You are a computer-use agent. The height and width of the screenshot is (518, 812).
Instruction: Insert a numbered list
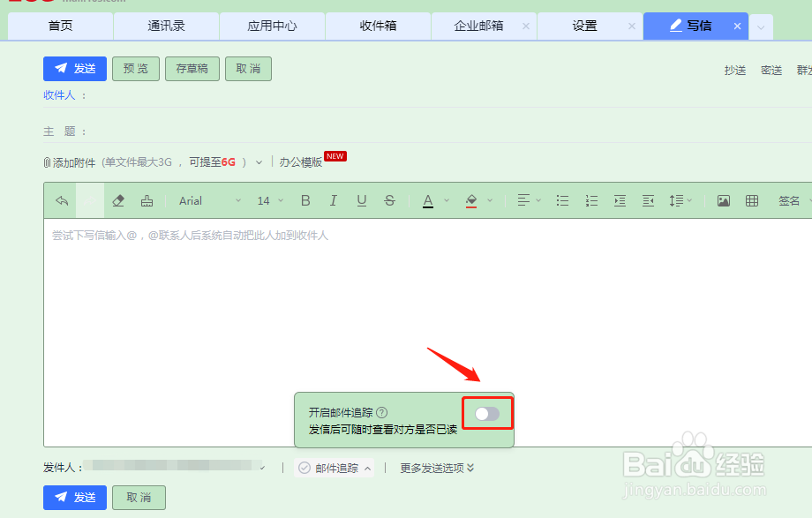click(x=591, y=200)
